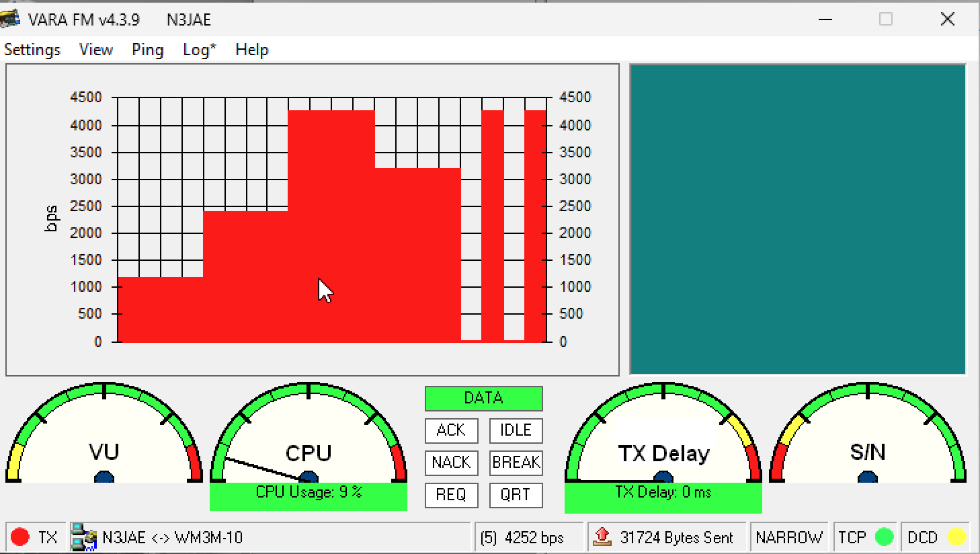This screenshot has height=554, width=980.
Task: Open the Settings menu
Action: click(x=32, y=50)
